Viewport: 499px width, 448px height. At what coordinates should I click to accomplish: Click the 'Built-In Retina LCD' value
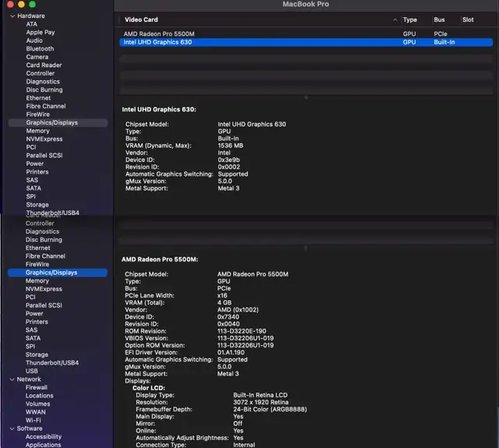click(x=260, y=395)
